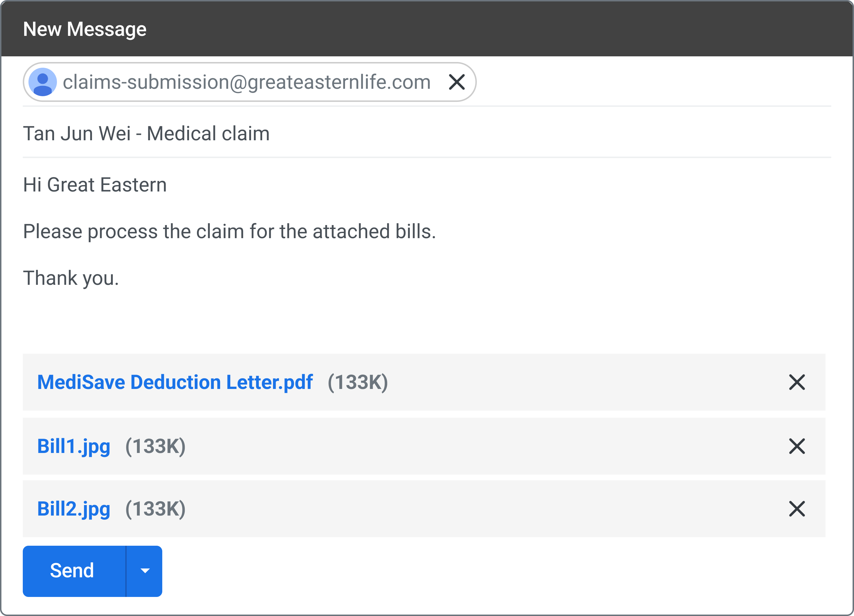Viewport: 854px width, 616px height.
Task: Open the MediSave Deduction Letter.pdf attachment
Action: click(x=175, y=382)
